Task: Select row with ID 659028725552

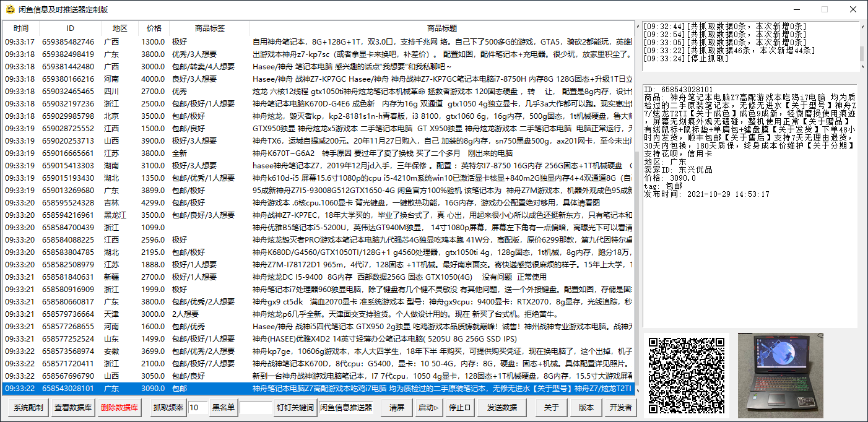Action: pos(318,129)
